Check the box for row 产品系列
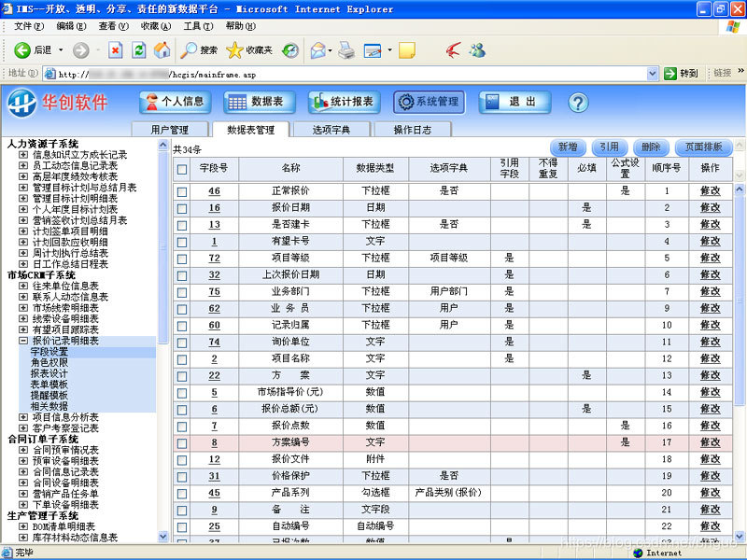 pyautogui.click(x=182, y=494)
